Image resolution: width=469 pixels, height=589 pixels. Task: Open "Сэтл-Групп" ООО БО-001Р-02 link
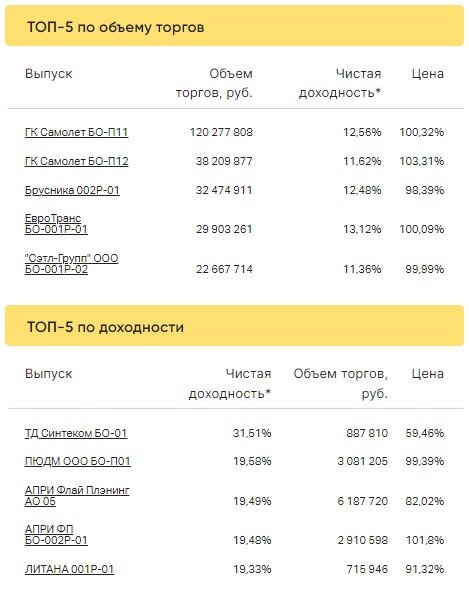click(71, 264)
